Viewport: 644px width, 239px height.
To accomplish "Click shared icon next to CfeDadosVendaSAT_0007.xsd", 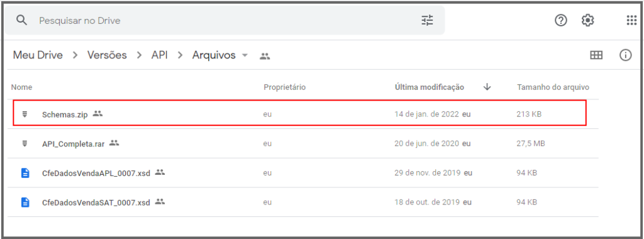I will (160, 202).
